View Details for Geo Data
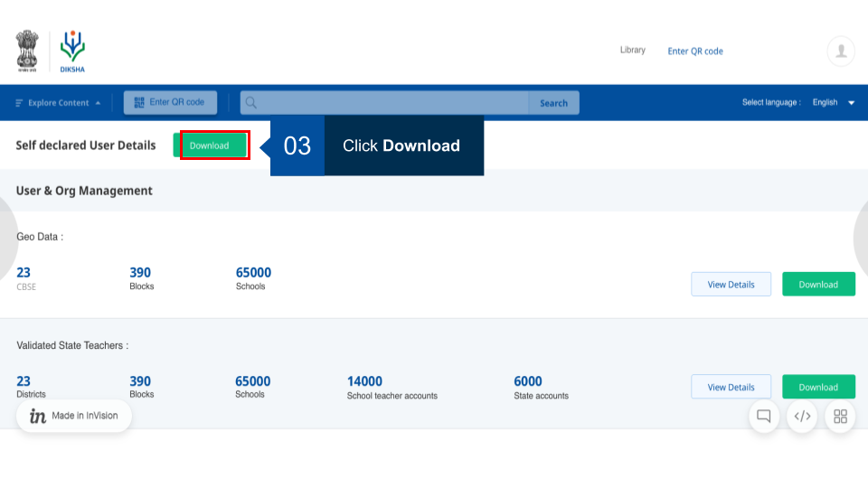The height and width of the screenshot is (488, 868). pos(731,285)
